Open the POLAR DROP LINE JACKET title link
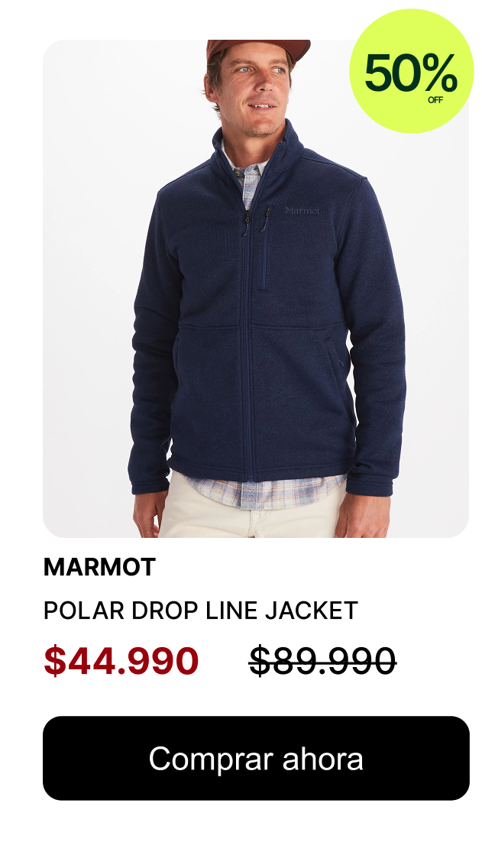 point(201,611)
